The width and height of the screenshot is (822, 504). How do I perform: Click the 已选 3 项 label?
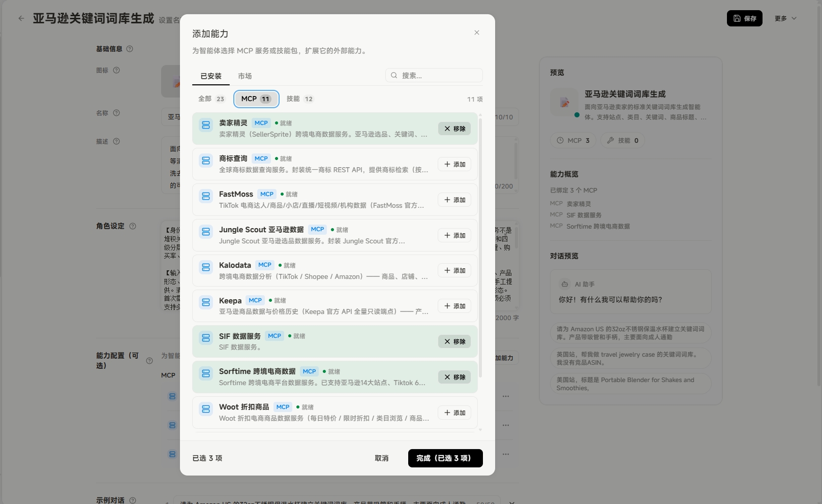207,458
